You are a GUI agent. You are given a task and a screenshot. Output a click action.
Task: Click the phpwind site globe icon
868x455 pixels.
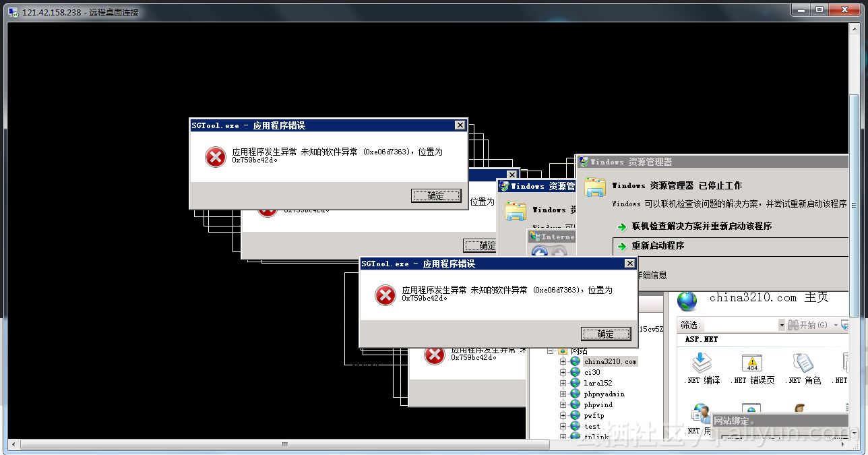point(575,404)
